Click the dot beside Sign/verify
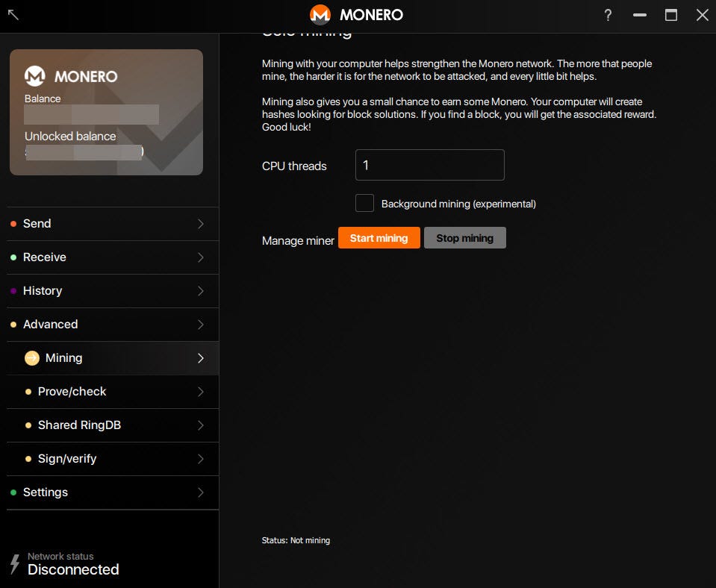 (28, 459)
